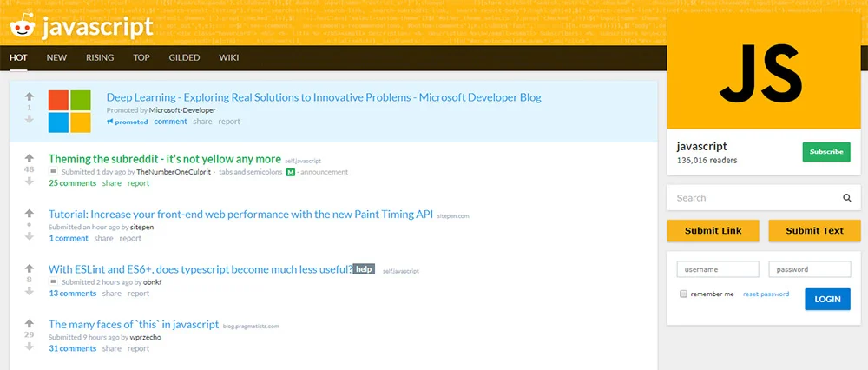Click the 'javascript' header title
The height and width of the screenshot is (370, 868).
coord(97,27)
